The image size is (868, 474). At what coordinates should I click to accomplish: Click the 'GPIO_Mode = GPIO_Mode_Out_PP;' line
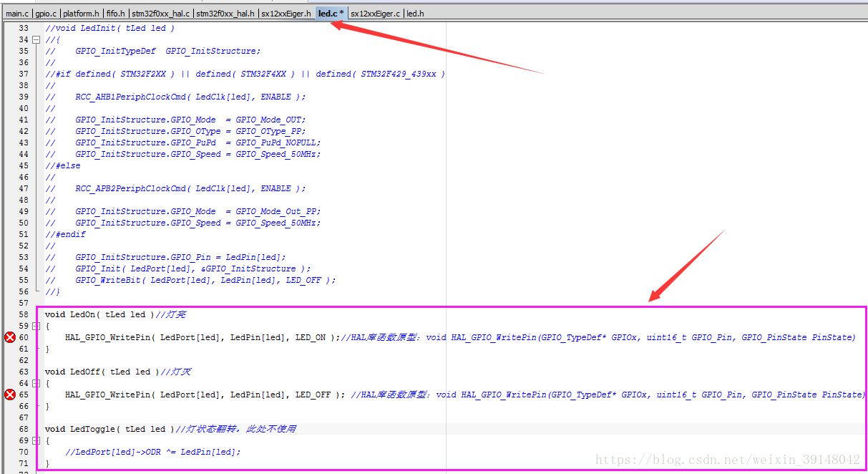(182, 211)
